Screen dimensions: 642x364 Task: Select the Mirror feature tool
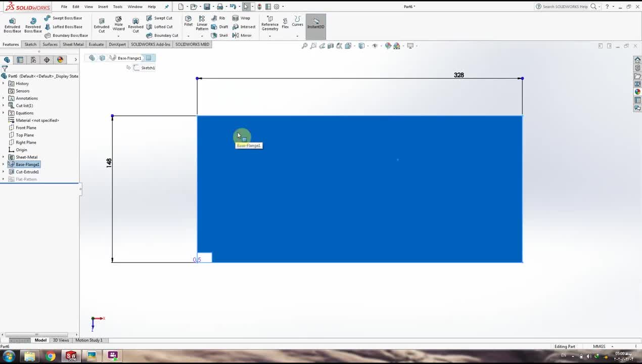[242, 35]
